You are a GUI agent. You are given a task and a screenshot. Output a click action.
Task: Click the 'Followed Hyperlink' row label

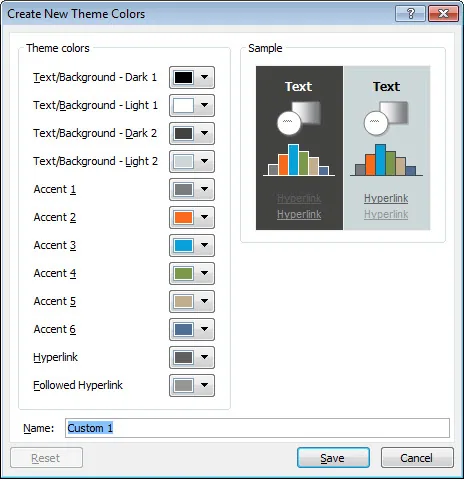click(x=78, y=385)
